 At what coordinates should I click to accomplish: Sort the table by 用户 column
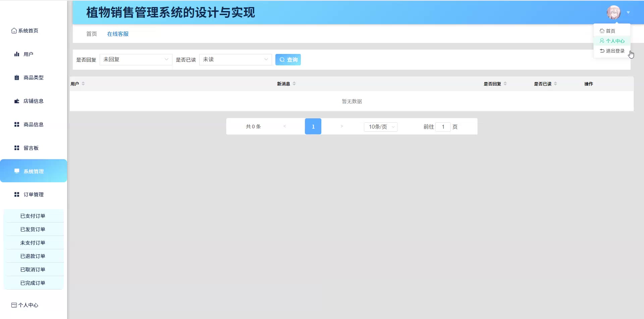tap(83, 84)
